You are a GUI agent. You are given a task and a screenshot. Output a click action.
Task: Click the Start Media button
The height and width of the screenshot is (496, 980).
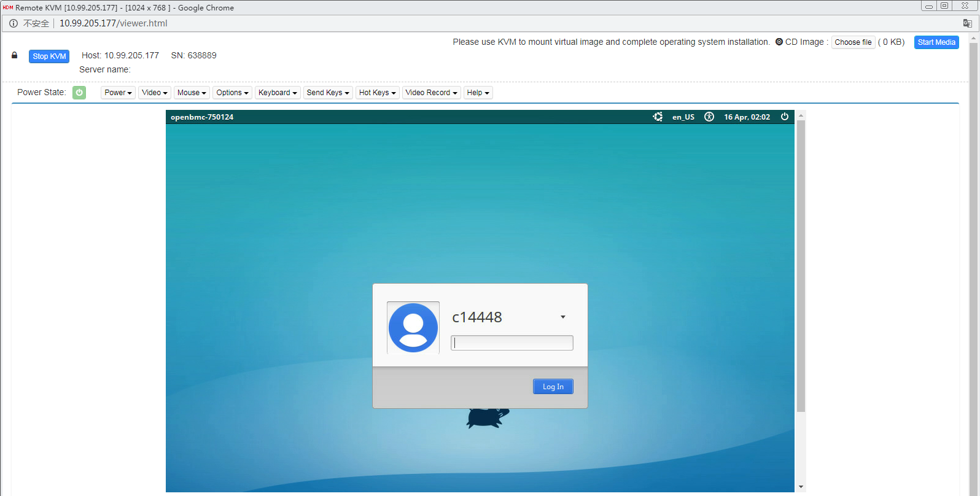(936, 42)
